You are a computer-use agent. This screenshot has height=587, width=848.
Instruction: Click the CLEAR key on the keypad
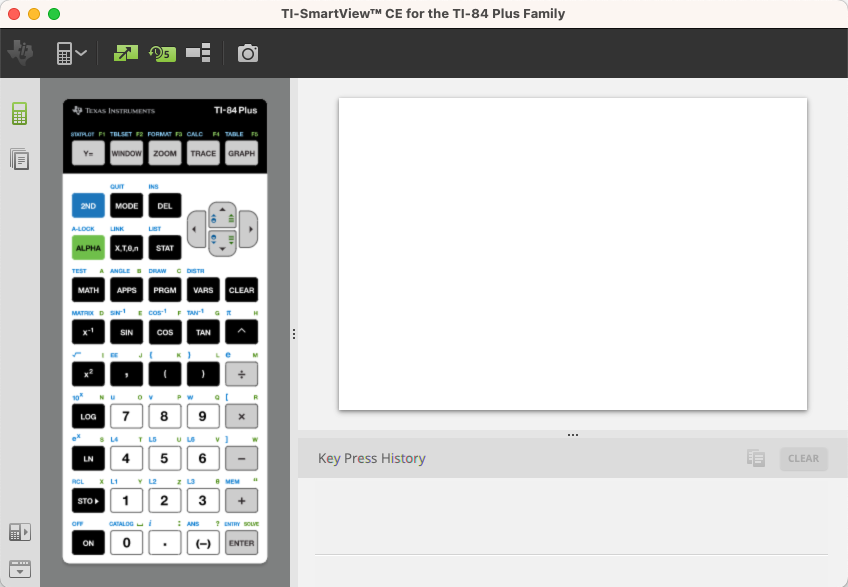[x=242, y=290]
